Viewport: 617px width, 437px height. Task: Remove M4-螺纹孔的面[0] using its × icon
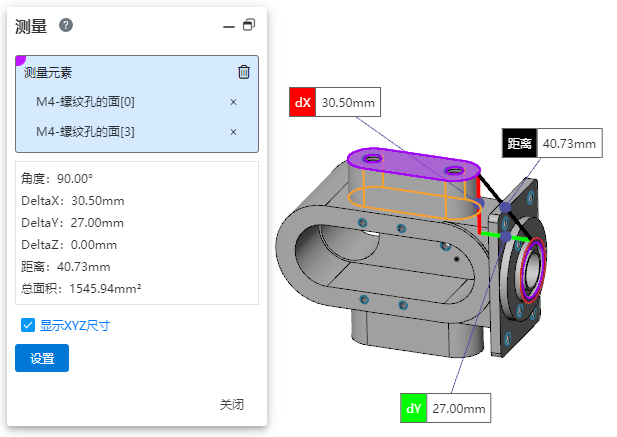click(233, 102)
